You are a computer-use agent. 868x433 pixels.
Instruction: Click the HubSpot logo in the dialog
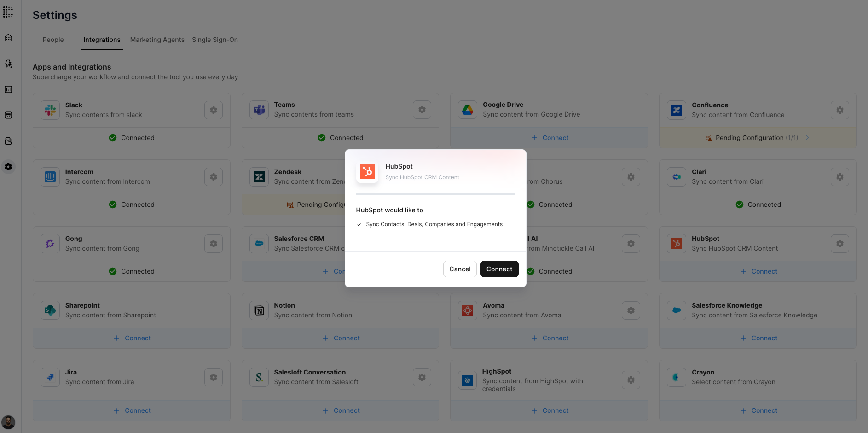pyautogui.click(x=367, y=172)
